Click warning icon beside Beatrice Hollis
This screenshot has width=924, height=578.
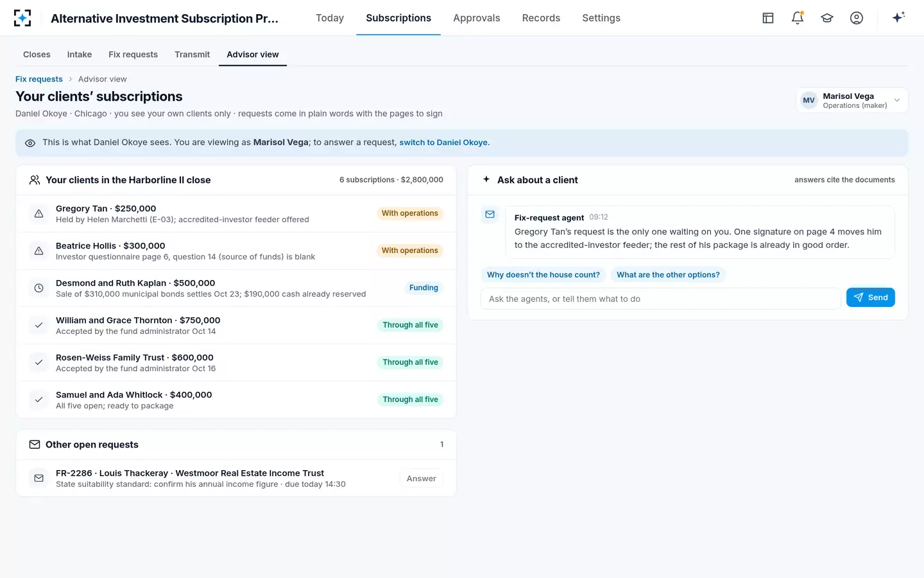tap(39, 251)
